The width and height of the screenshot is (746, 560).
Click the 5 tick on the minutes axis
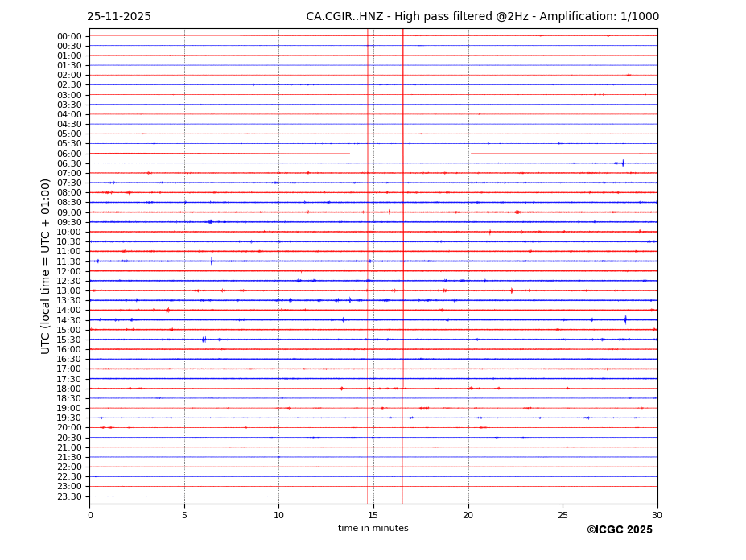[184, 515]
